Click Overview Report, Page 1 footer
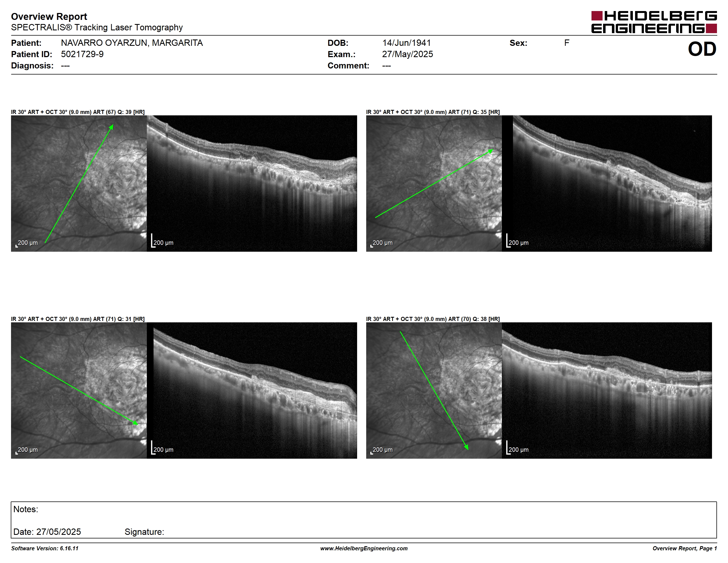Viewport: 728px width, 563px height. click(x=685, y=548)
